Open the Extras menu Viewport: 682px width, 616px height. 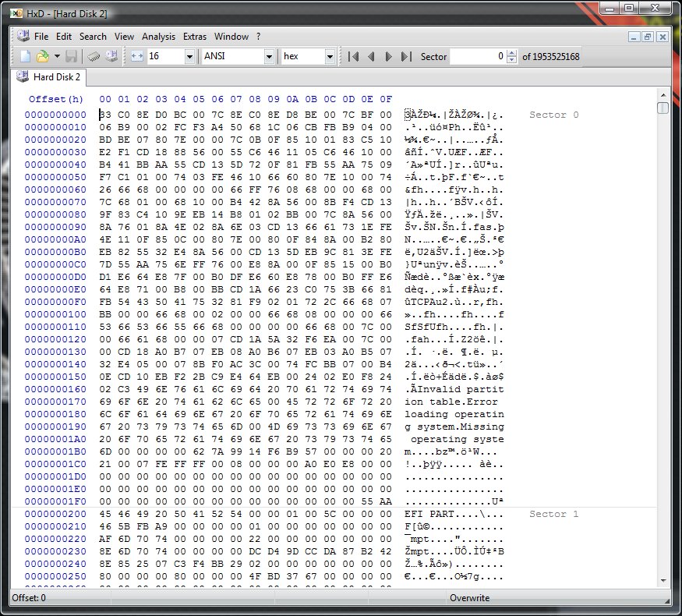[x=194, y=37]
